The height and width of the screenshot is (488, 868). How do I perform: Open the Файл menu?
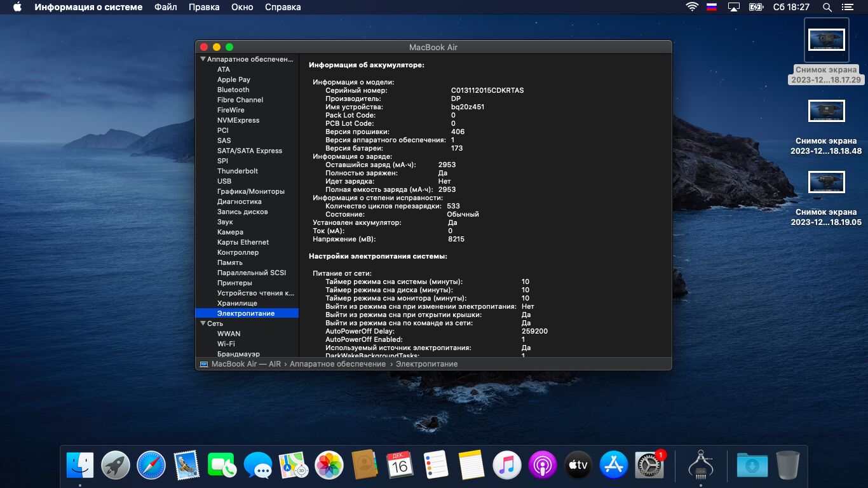click(x=166, y=7)
